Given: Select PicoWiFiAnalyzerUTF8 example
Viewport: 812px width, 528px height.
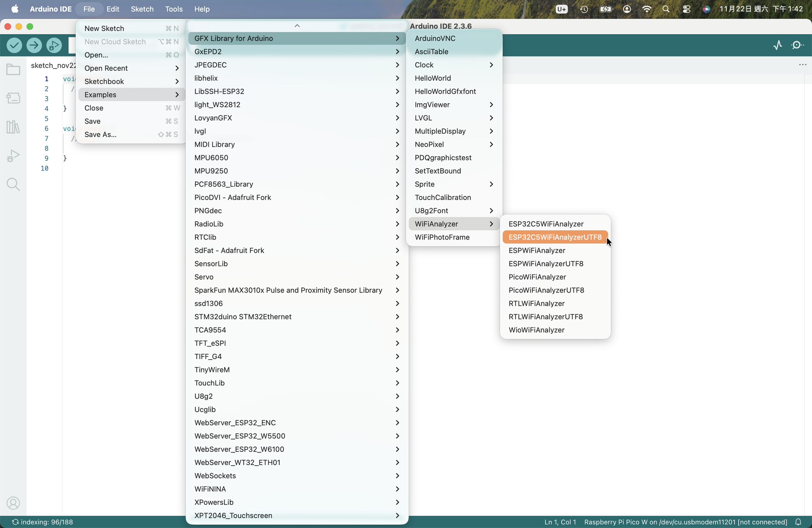Looking at the screenshot, I should click(546, 290).
